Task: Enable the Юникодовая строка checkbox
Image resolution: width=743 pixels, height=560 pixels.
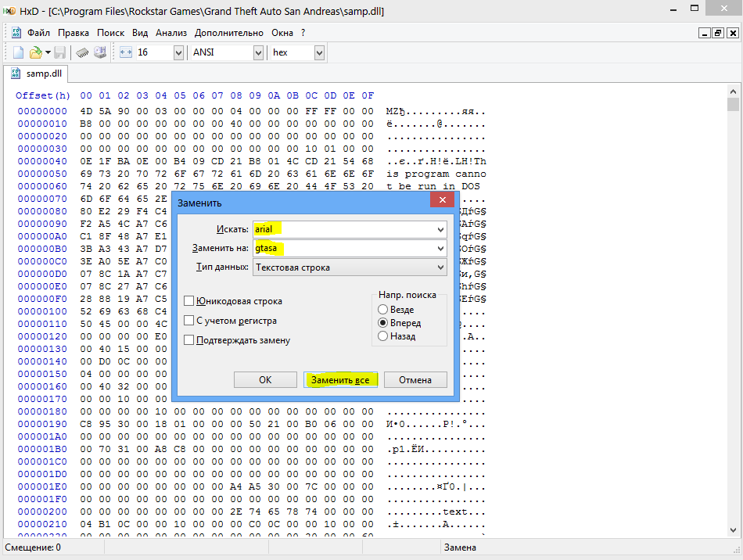Action: coord(188,301)
